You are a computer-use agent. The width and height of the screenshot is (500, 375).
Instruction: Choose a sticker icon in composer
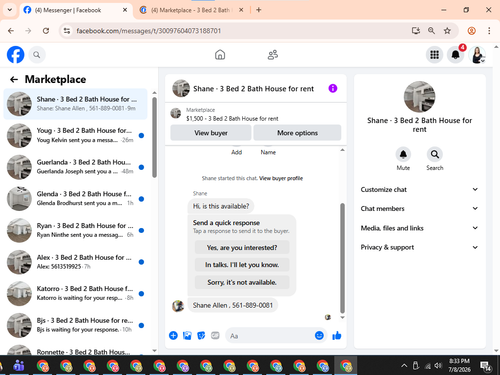point(201,335)
